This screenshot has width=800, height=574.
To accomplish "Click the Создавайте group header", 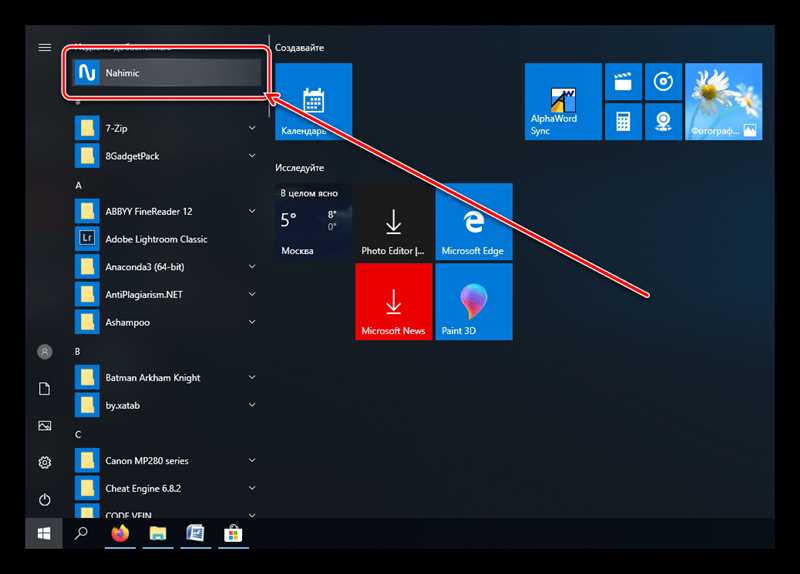I will 299,47.
